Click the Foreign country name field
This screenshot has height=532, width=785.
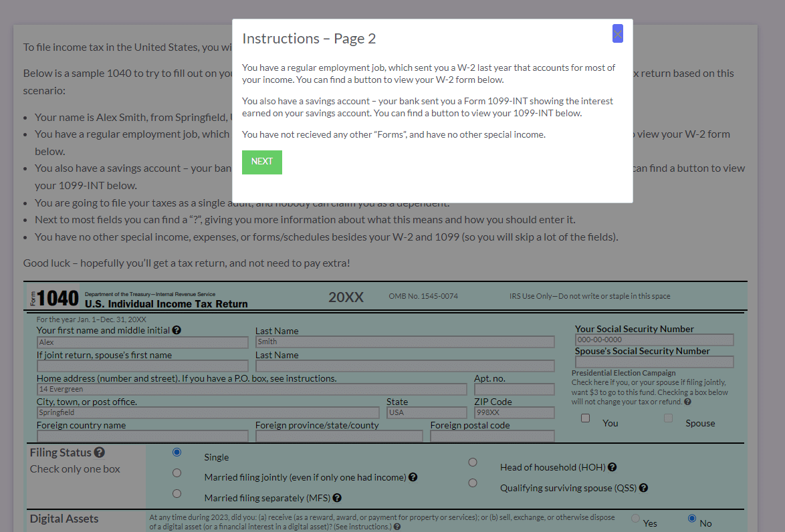click(142, 435)
